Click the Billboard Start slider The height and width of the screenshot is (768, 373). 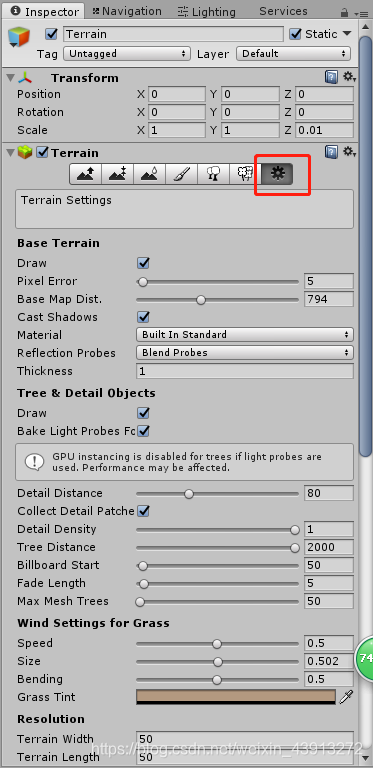pos(217,566)
